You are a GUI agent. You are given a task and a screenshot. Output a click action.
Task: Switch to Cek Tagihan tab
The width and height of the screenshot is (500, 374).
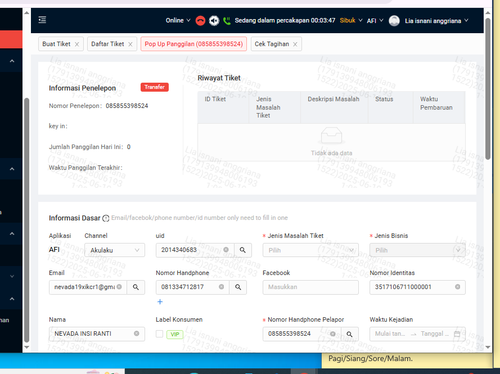(x=272, y=44)
